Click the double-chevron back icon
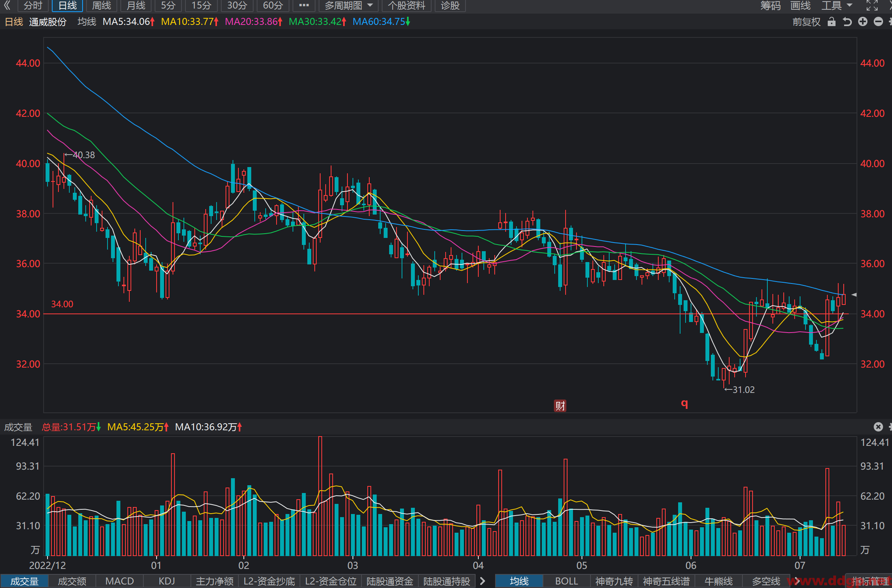This screenshot has height=588, width=892. pyautogui.click(x=7, y=5)
